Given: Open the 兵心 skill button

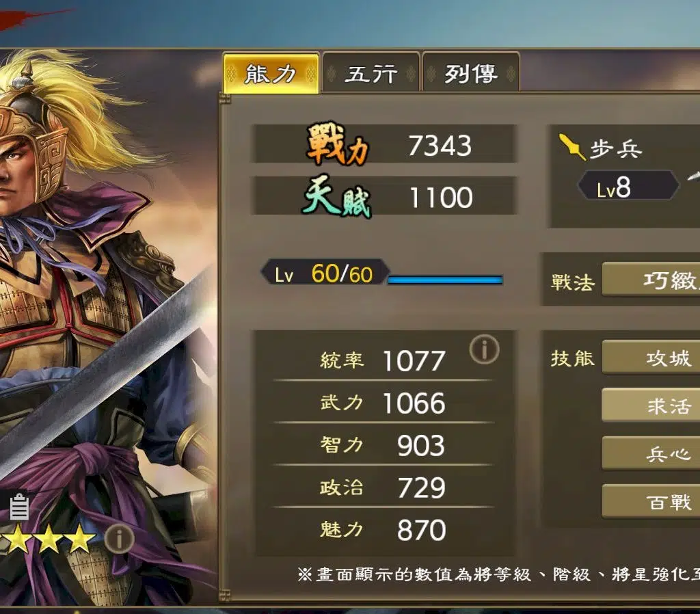Looking at the screenshot, I should point(651,453).
